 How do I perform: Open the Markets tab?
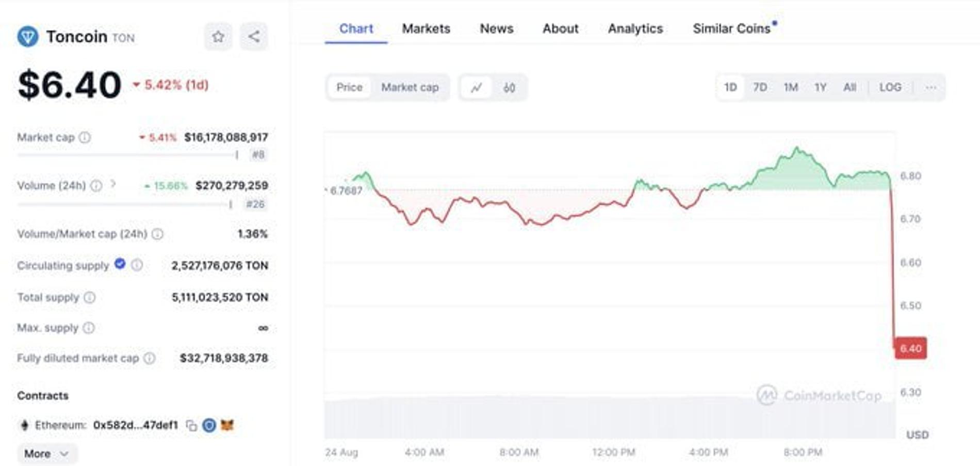[426, 29]
